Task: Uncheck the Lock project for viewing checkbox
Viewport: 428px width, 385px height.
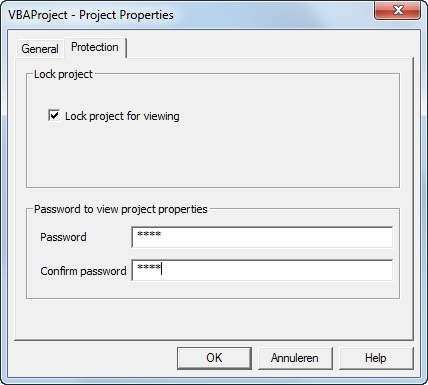Action: tap(54, 116)
